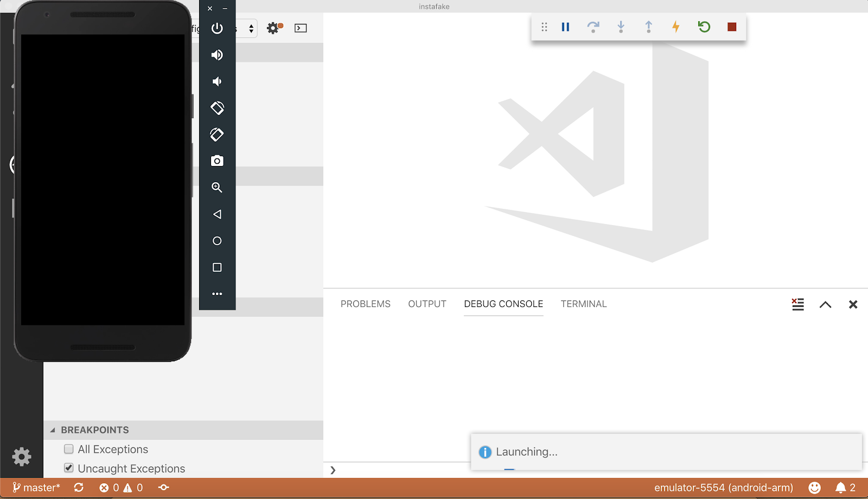Screen dimensions: 868x499
Task: Tap the emulator Home circle button
Action: tap(217, 241)
